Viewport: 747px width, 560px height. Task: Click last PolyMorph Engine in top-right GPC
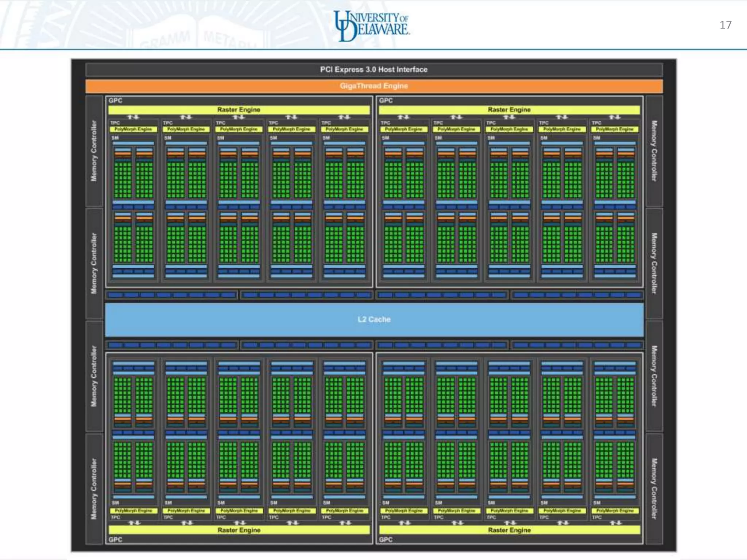click(x=615, y=129)
